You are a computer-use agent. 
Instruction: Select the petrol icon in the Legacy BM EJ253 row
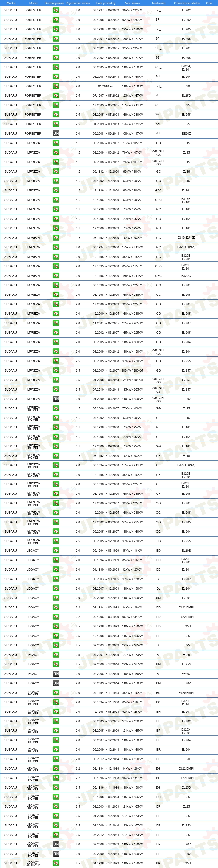pos(56,664)
